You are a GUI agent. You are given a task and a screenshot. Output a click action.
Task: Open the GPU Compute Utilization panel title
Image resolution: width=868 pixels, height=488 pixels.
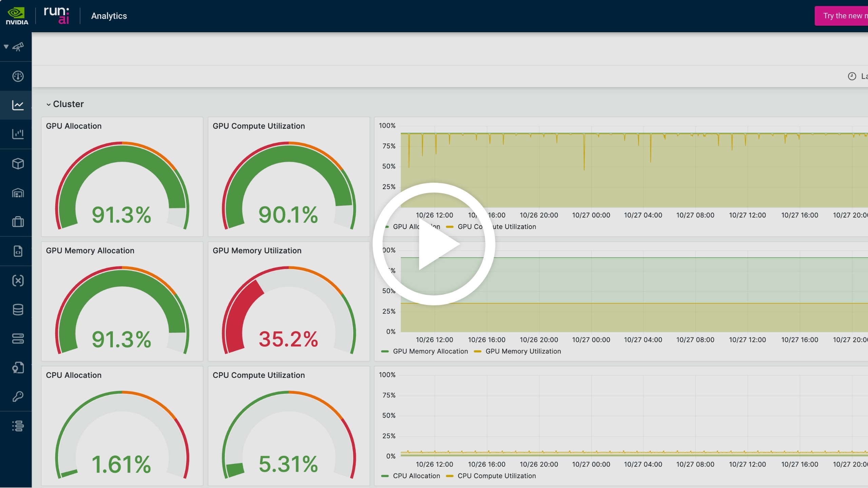(x=258, y=126)
